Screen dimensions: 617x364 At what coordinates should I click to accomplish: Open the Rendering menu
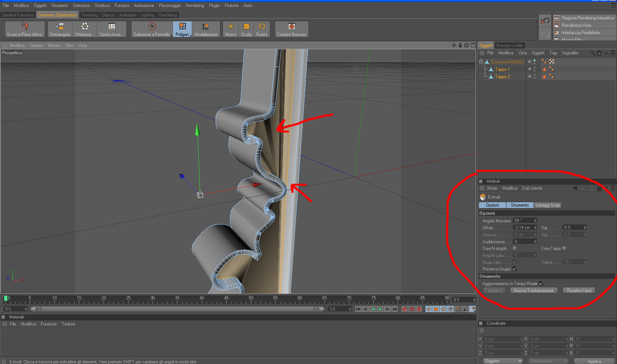pyautogui.click(x=195, y=6)
